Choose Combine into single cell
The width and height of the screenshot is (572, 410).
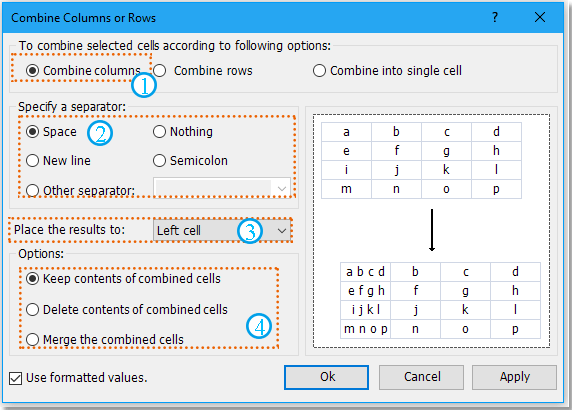click(x=319, y=70)
